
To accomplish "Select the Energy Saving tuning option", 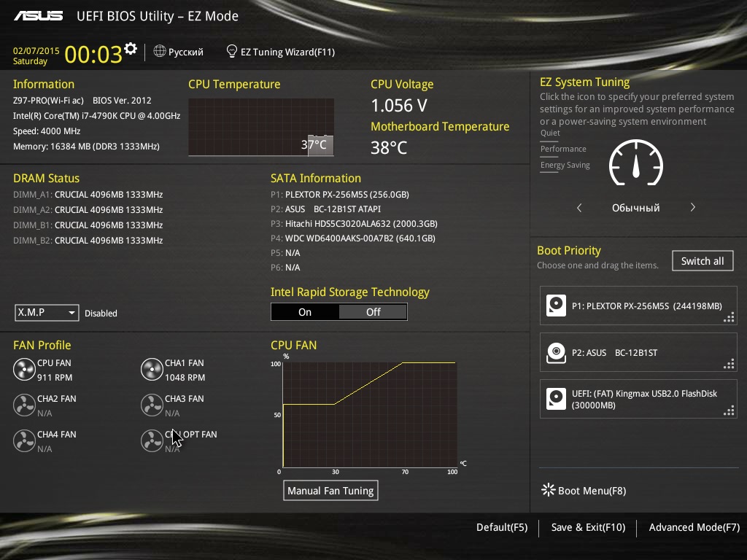I will [565, 166].
